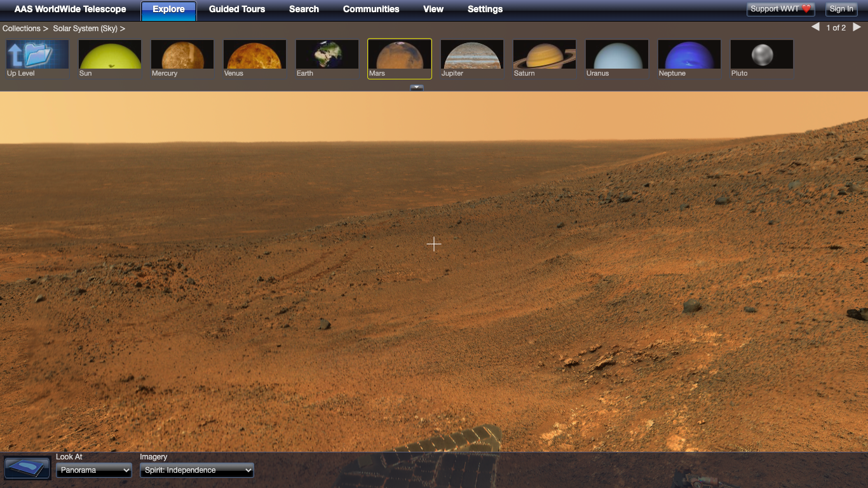This screenshot has height=488, width=868.
Task: Open the Up Level folder thumbnail
Action: tap(37, 59)
